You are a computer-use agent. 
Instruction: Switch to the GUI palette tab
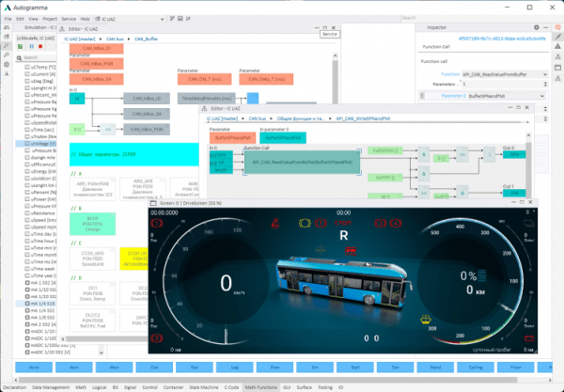coord(287,387)
